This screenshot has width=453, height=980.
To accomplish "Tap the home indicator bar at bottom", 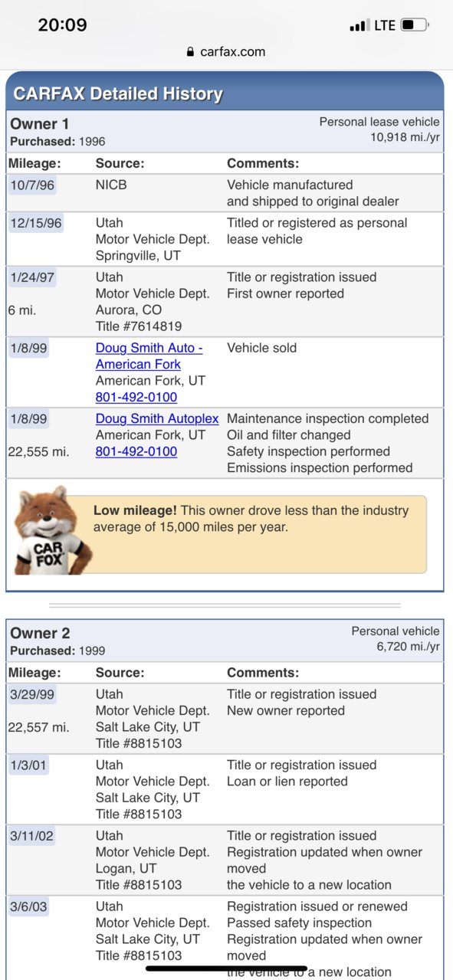I will coord(226,969).
